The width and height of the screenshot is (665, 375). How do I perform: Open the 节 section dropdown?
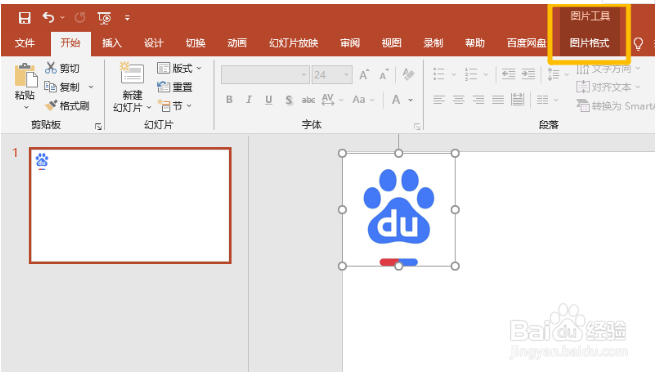pos(175,106)
